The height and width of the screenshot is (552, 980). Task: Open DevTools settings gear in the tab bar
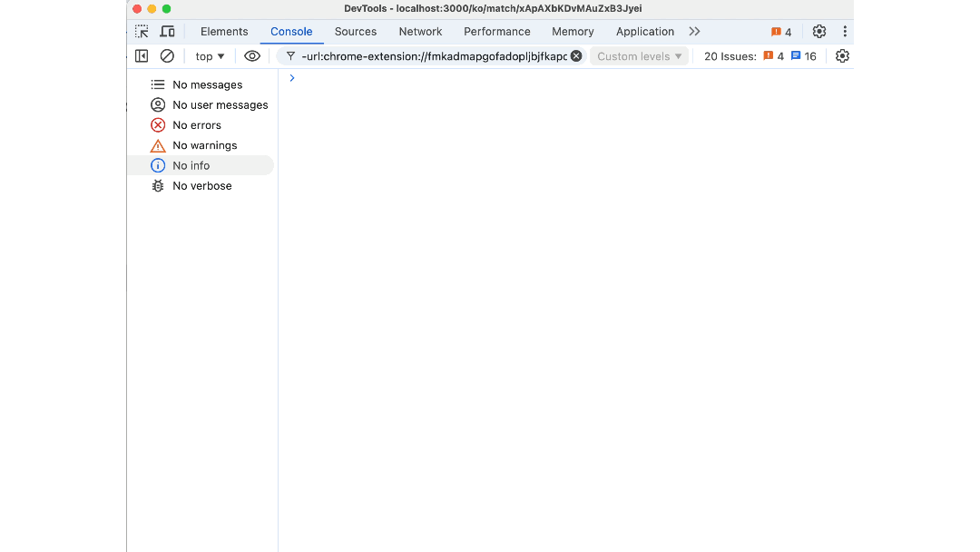819,31
